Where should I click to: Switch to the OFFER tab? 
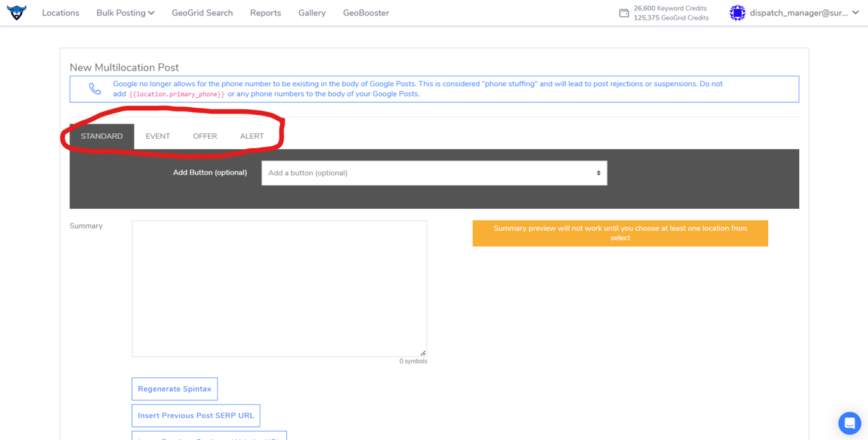pos(205,136)
